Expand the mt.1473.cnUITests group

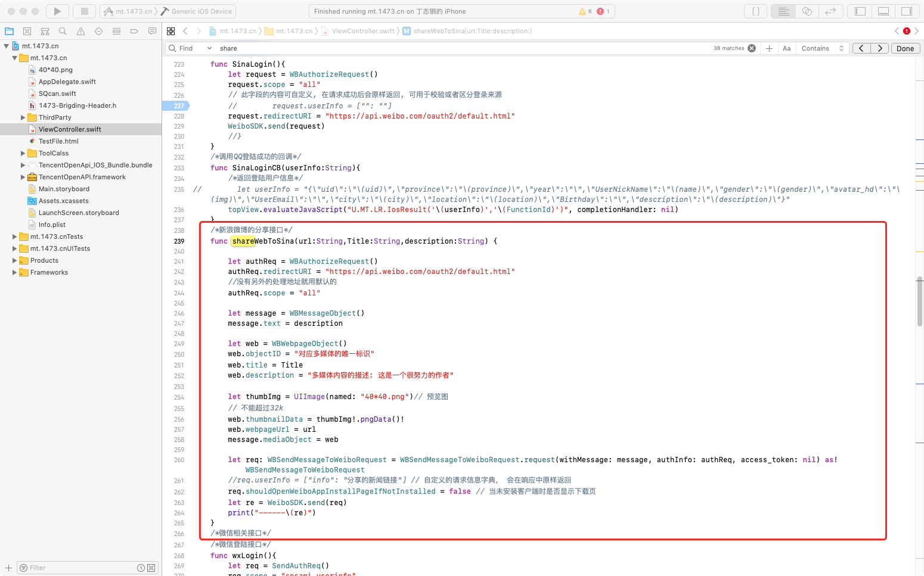[x=15, y=248]
